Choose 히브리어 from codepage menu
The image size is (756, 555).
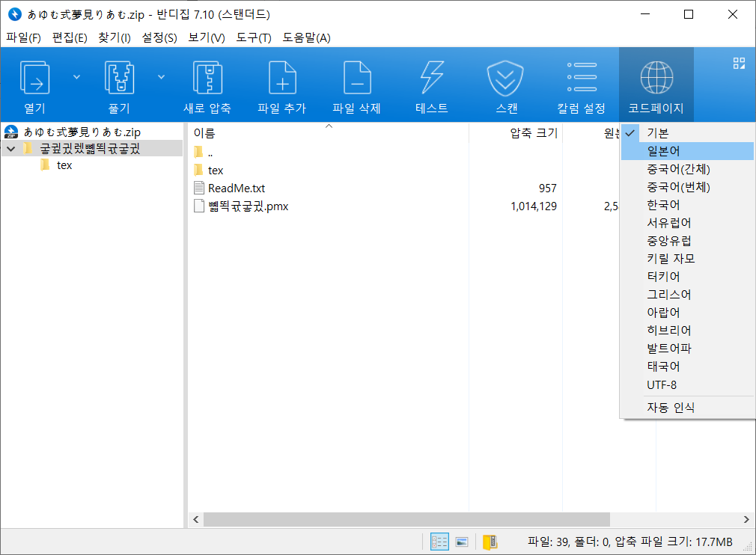coord(687,330)
